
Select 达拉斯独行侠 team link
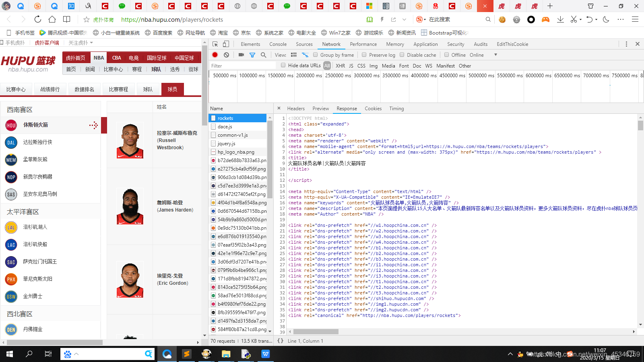click(x=37, y=142)
